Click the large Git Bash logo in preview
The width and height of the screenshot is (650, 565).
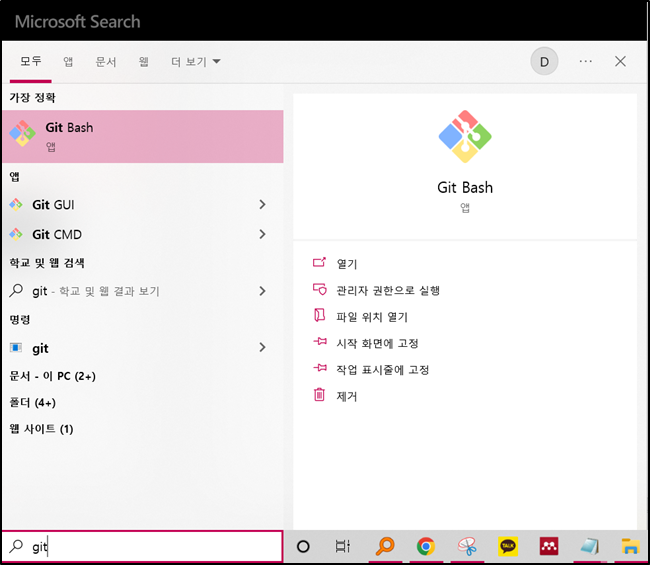[465, 136]
